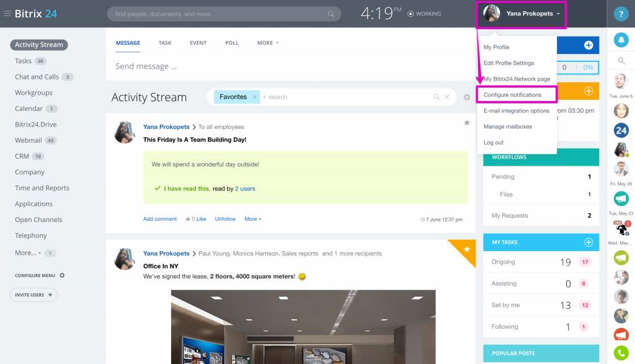
Task: Open the teal megaphone chat in contacts bar
Action: [621, 199]
